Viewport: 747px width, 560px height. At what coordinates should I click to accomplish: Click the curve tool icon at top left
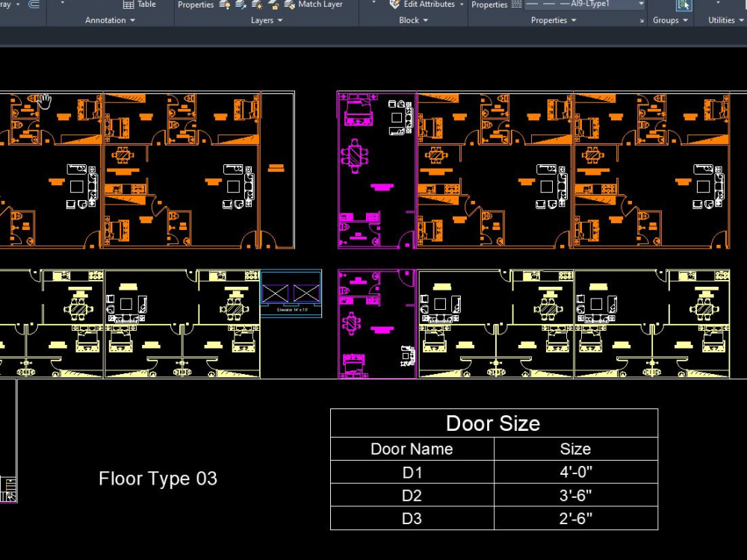coord(34,4)
